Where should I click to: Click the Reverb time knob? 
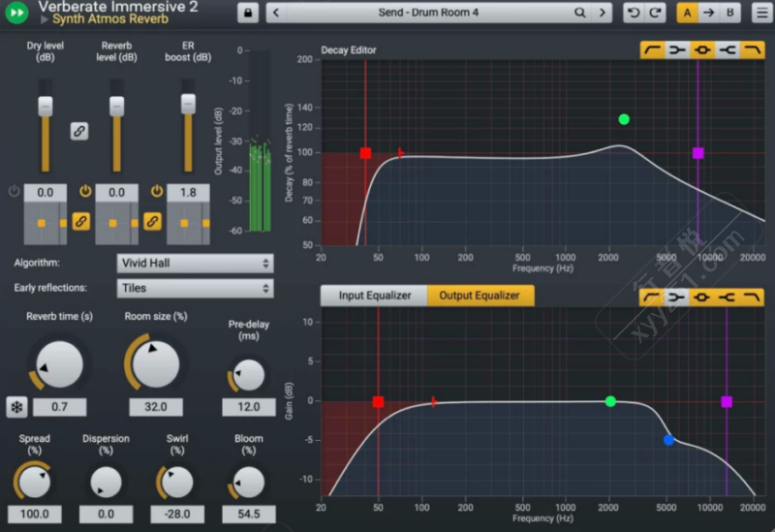(59, 364)
